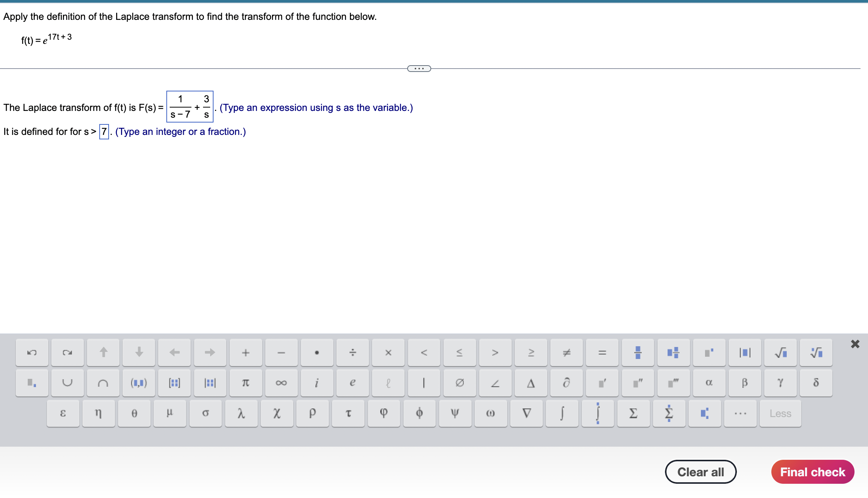
Task: Expand the ellipsis divider above the answer section
Action: [x=418, y=68]
